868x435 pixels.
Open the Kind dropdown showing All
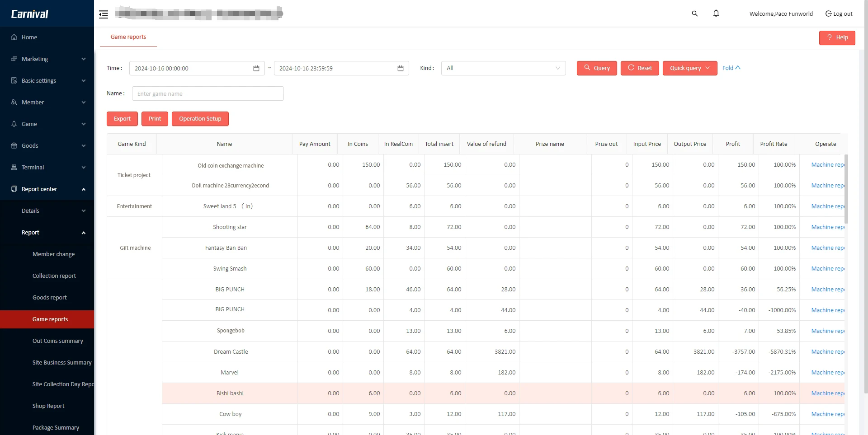tap(503, 68)
